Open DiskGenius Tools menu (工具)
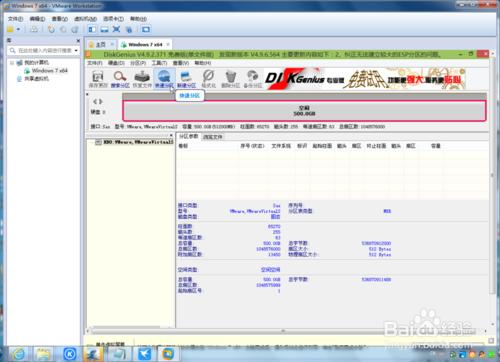 click(x=159, y=63)
